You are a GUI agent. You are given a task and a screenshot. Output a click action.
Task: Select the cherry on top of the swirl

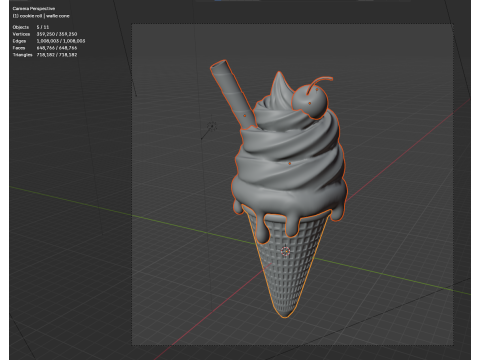(x=310, y=102)
